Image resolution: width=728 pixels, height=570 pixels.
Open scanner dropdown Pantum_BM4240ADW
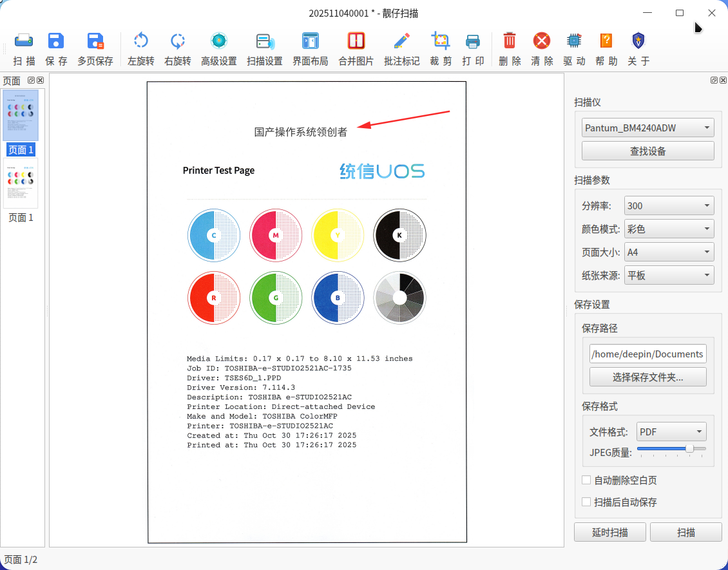coord(647,128)
